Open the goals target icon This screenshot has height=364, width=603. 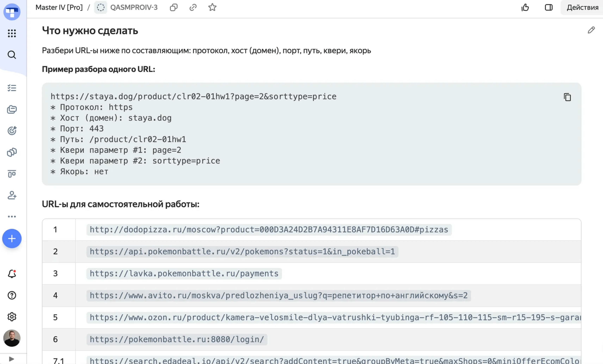coord(12,131)
